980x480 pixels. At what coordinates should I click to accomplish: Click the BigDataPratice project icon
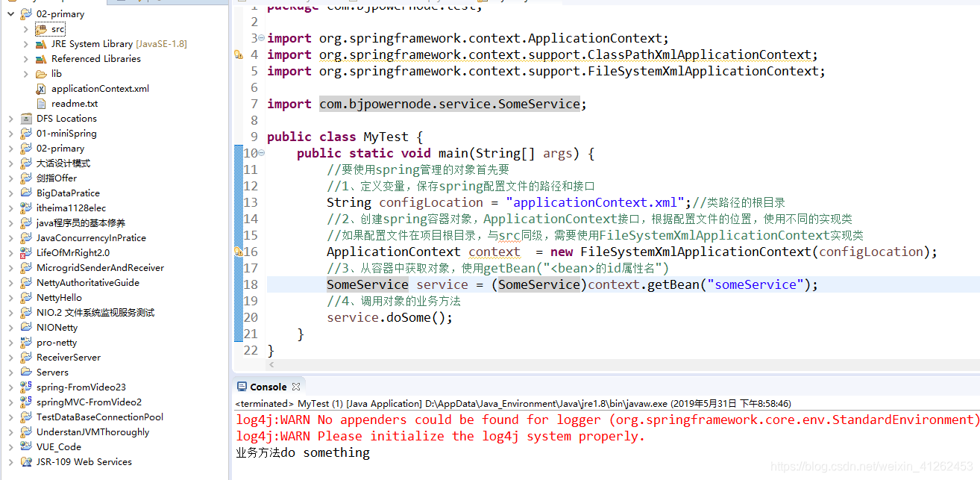tap(26, 193)
